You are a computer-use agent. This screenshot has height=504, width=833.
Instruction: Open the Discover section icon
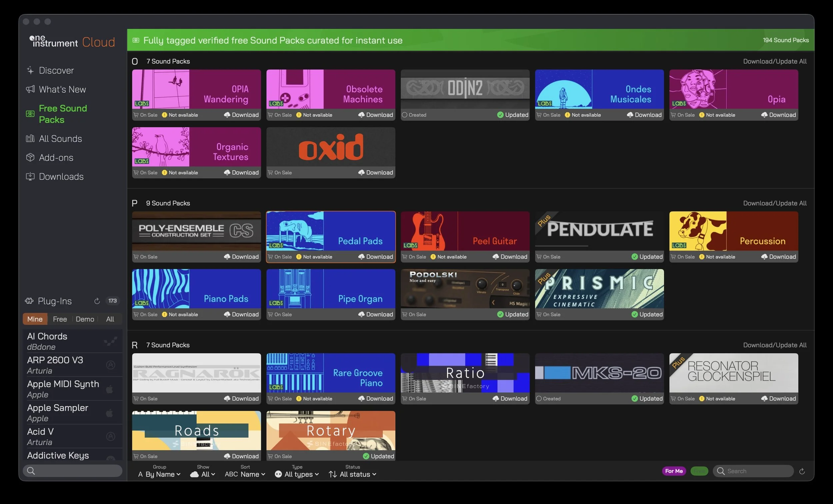[30, 70]
